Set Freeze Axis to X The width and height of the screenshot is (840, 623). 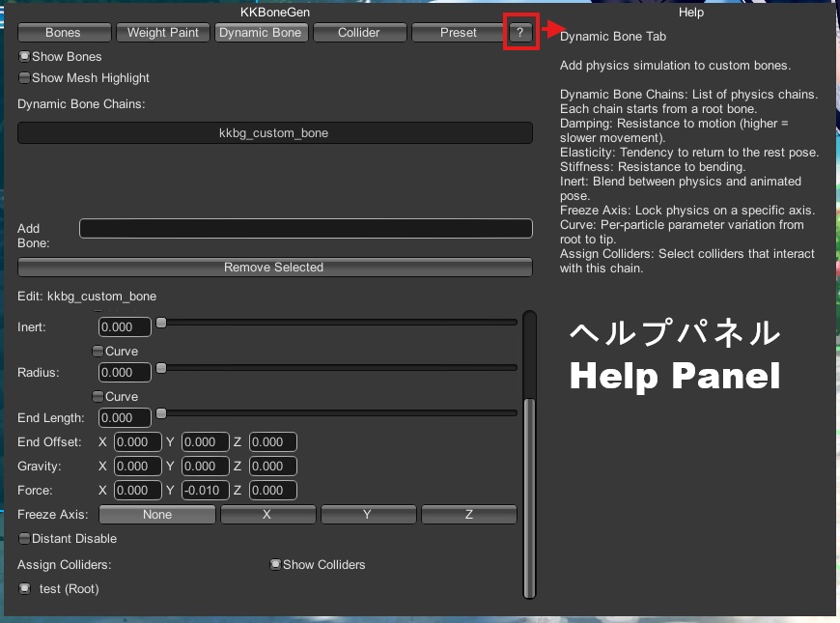click(x=267, y=515)
